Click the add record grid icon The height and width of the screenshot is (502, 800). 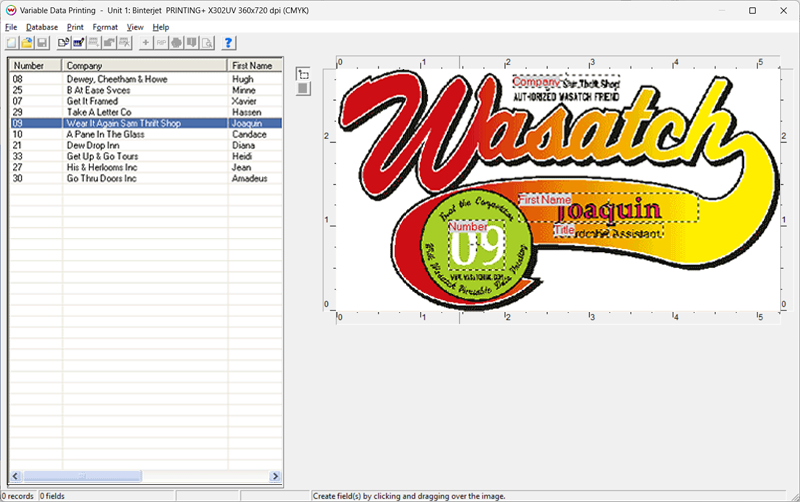(94, 43)
